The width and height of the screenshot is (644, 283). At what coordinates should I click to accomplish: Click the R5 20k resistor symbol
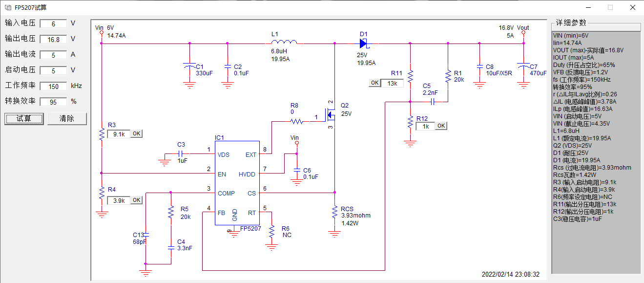[x=171, y=212]
